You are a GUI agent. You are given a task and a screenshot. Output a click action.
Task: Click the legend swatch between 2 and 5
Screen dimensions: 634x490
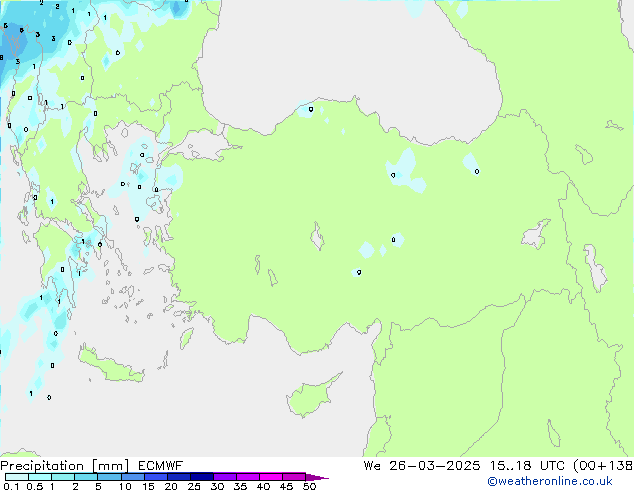86,477
